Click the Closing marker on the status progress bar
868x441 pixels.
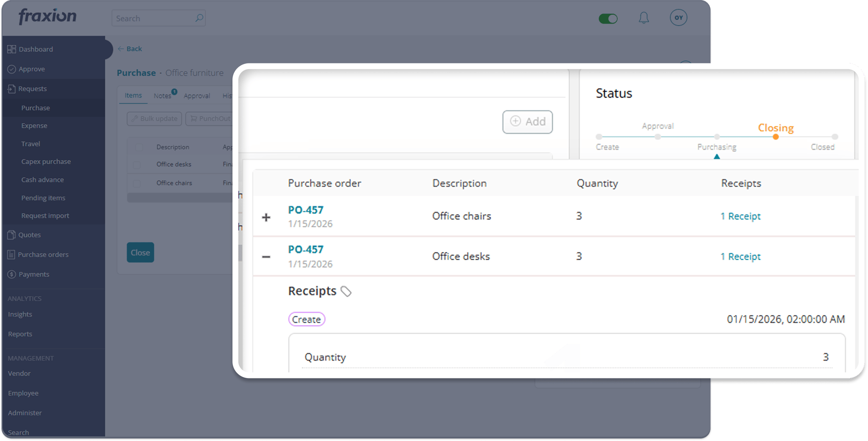[x=776, y=136]
